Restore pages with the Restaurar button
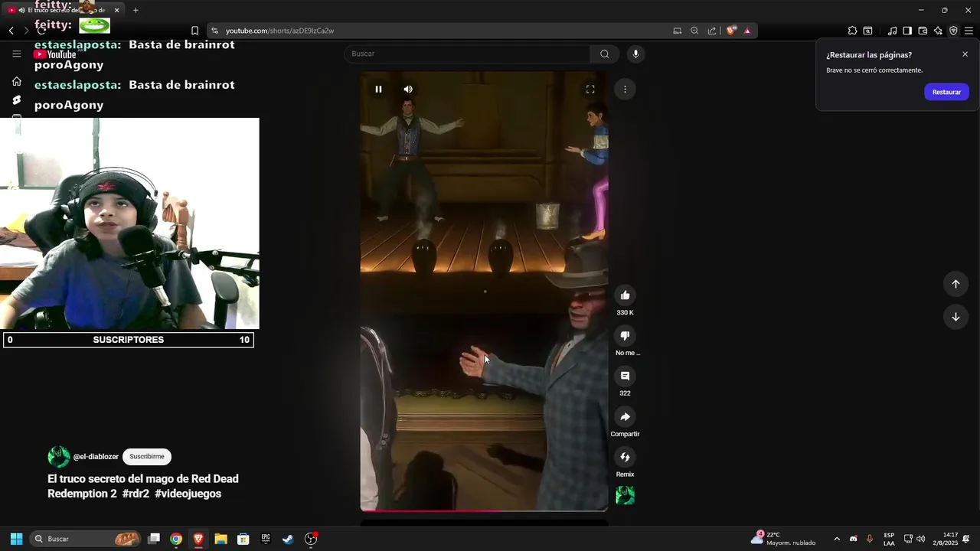The width and height of the screenshot is (980, 551). click(946, 92)
